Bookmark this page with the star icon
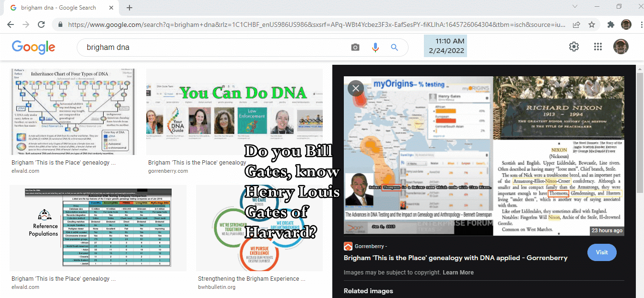Screen dimensions: 644x298 [x=592, y=24]
